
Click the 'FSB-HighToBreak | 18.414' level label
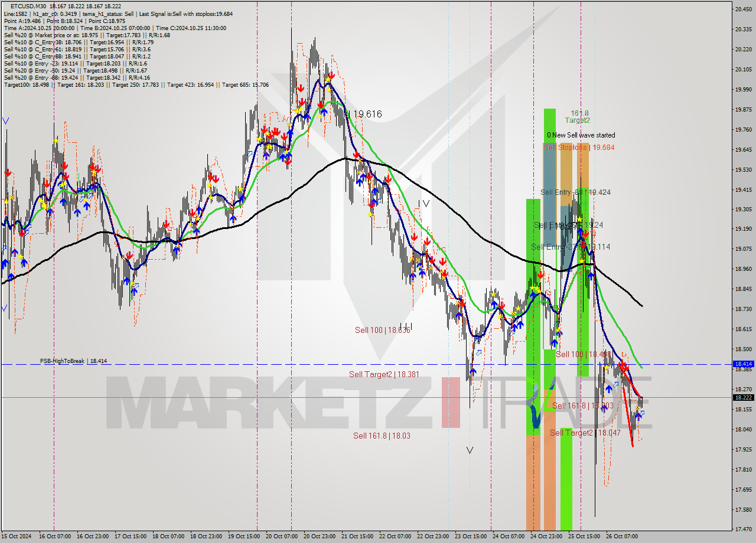(74, 361)
